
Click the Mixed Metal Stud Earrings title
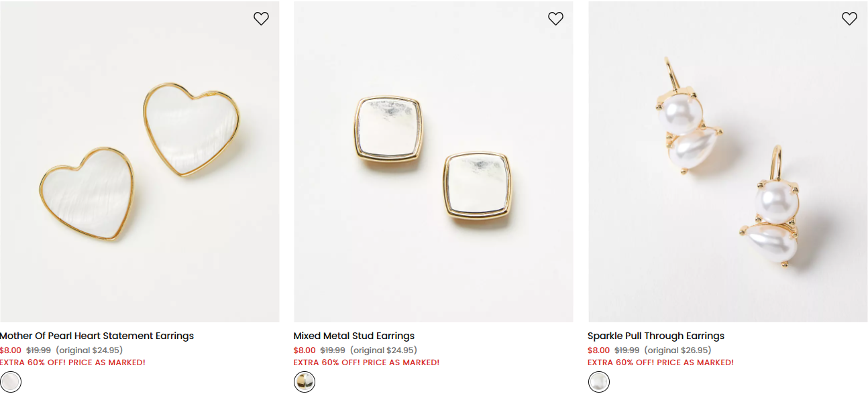click(x=354, y=336)
